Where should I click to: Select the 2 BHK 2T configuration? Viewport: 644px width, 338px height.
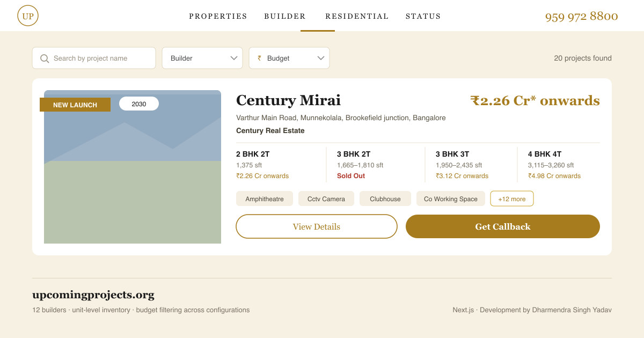pos(253,154)
